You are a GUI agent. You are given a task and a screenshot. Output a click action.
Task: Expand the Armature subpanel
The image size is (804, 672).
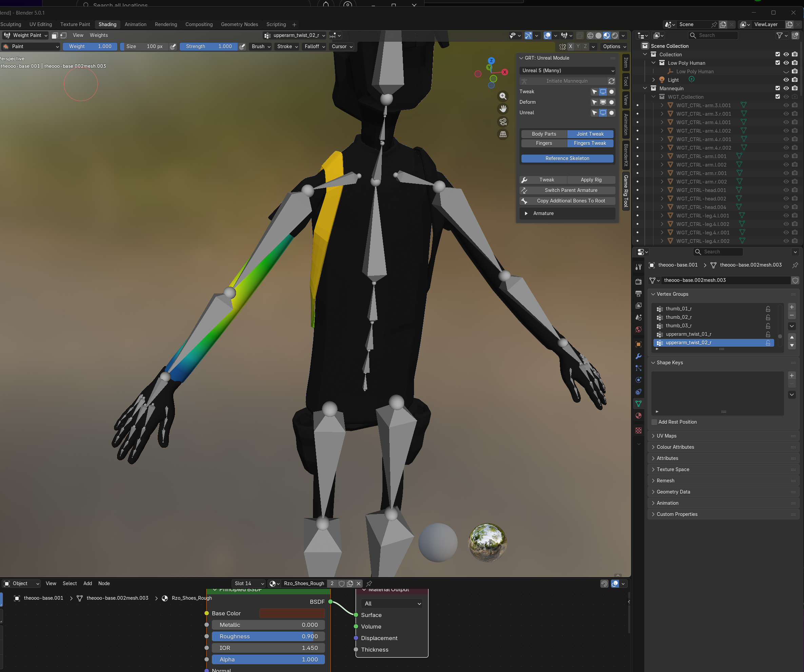pyautogui.click(x=543, y=213)
